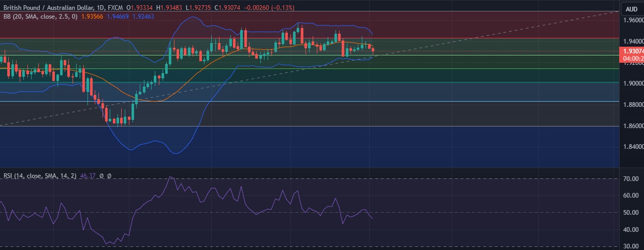Click the 1.96000 price scale label

click(x=633, y=20)
